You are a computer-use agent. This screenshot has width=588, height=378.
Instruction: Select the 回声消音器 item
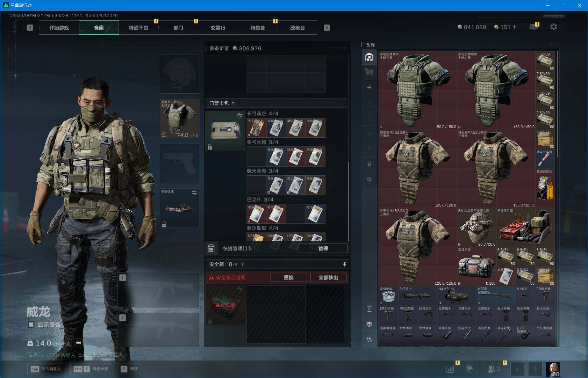click(x=389, y=335)
